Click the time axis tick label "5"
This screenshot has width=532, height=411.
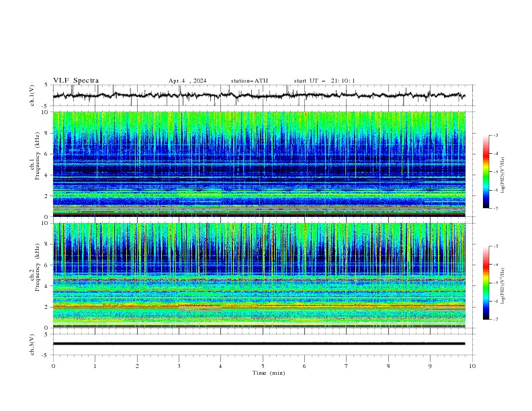tap(263, 366)
